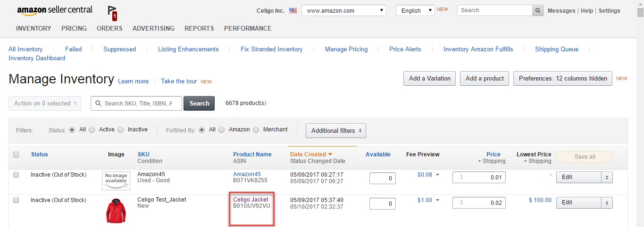This screenshot has height=227, width=644.
Task: Click Date Created sort arrow indicator
Action: tap(330, 154)
